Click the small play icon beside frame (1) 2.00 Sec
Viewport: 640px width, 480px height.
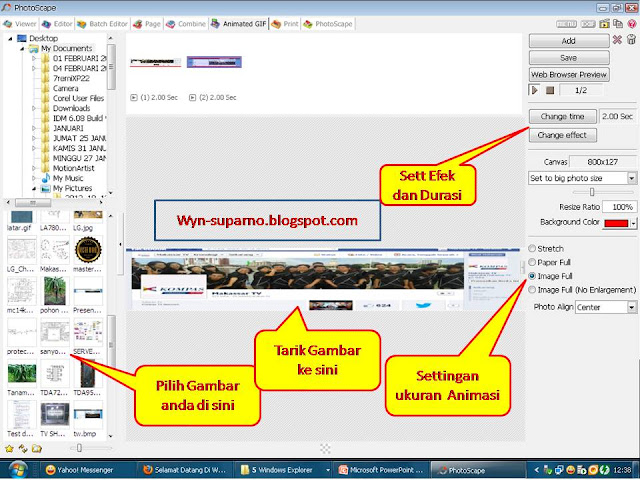pyautogui.click(x=133, y=98)
